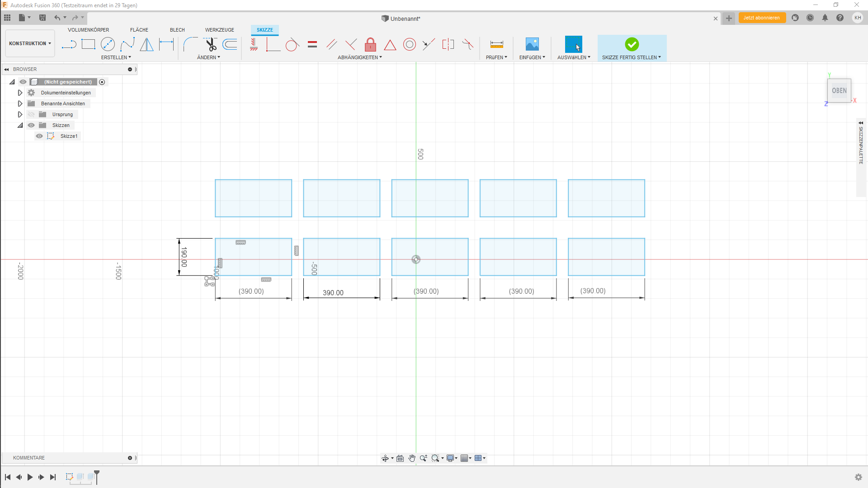Viewport: 868px width, 488px height.
Task: Click the Jetzt abonnieren button
Action: (x=762, y=18)
